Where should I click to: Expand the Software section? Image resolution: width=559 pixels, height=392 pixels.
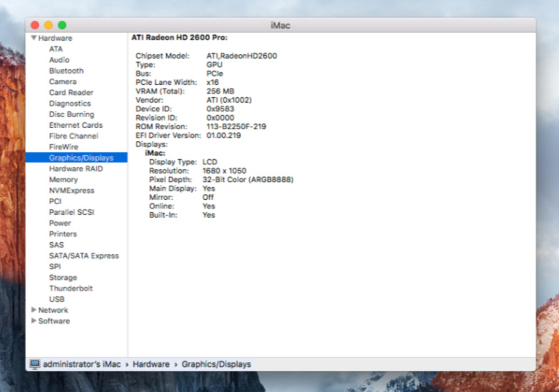pyautogui.click(x=34, y=321)
